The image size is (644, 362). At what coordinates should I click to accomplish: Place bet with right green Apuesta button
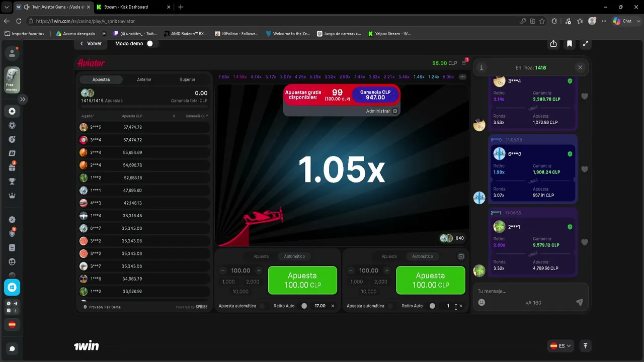coord(431,280)
